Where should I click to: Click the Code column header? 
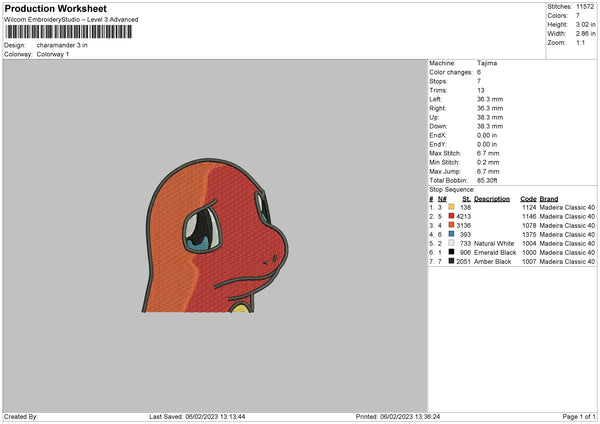pyautogui.click(x=528, y=199)
